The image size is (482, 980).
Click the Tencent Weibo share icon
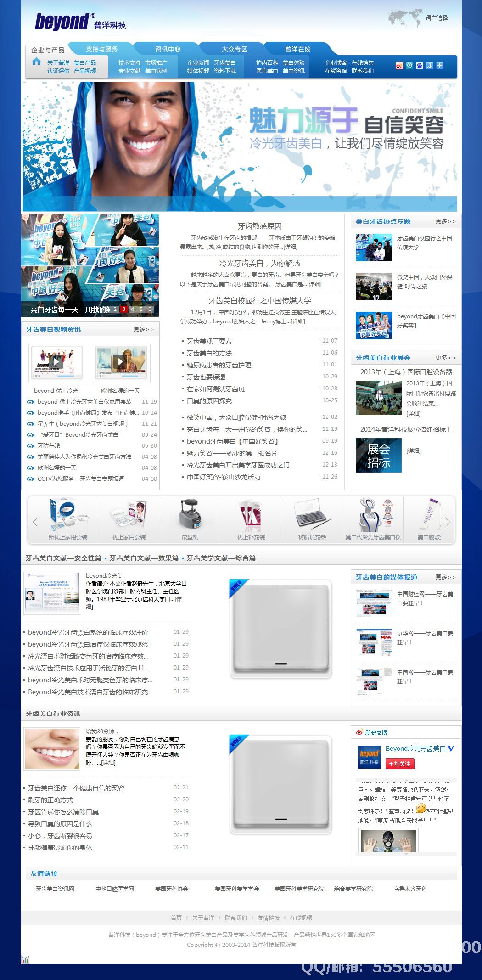coord(409,66)
